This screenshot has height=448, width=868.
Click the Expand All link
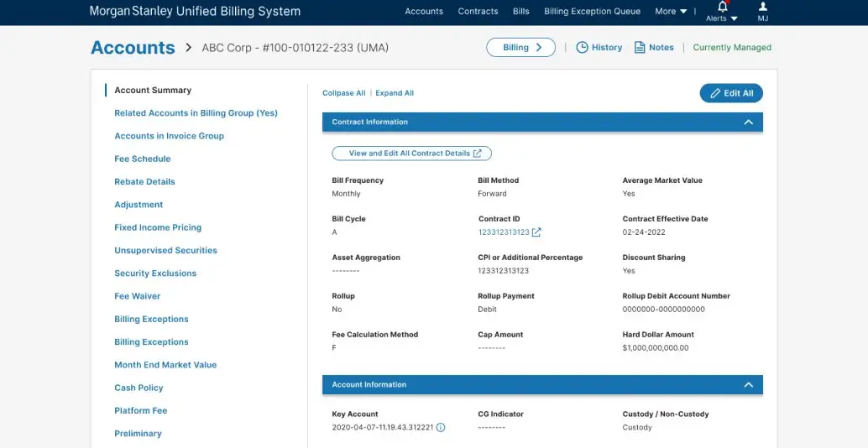point(395,93)
